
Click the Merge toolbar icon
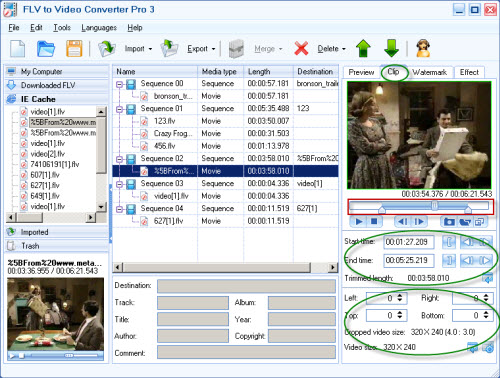pos(236,49)
